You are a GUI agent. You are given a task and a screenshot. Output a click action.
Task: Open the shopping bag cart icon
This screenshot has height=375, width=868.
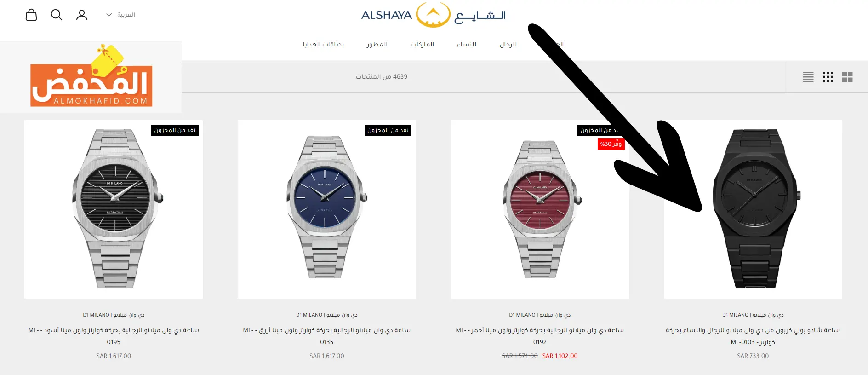click(31, 15)
